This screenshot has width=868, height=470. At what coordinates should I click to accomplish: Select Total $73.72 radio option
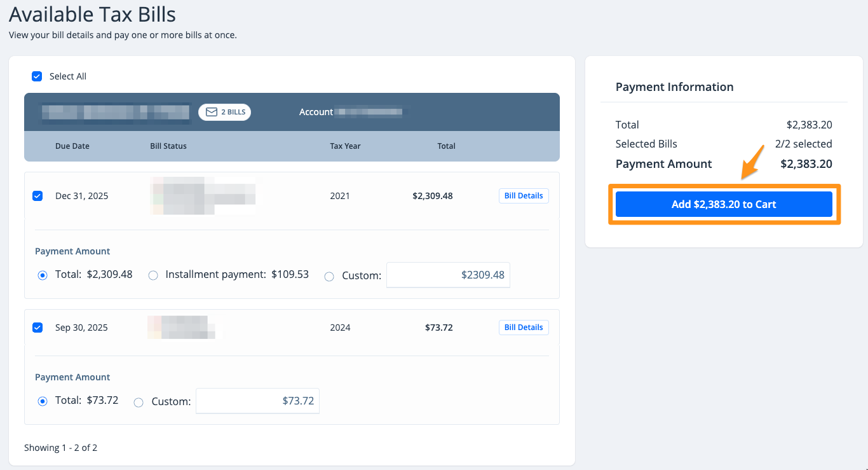[x=43, y=401]
